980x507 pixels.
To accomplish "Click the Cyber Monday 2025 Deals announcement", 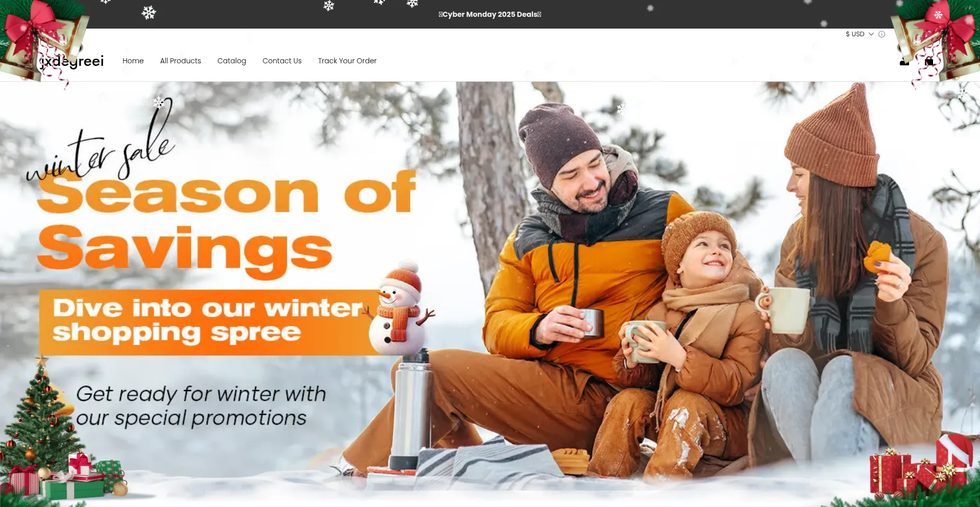I will [x=490, y=14].
